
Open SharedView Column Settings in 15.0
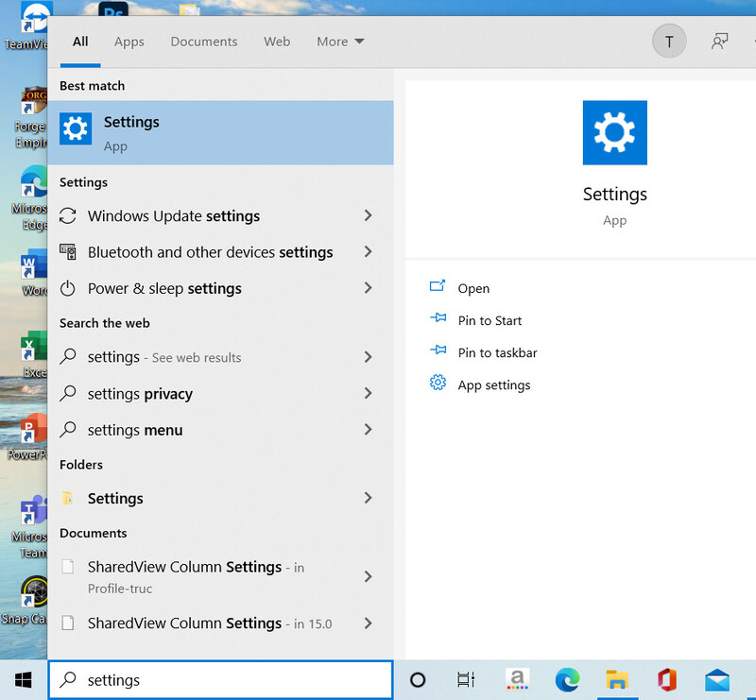coord(220,623)
